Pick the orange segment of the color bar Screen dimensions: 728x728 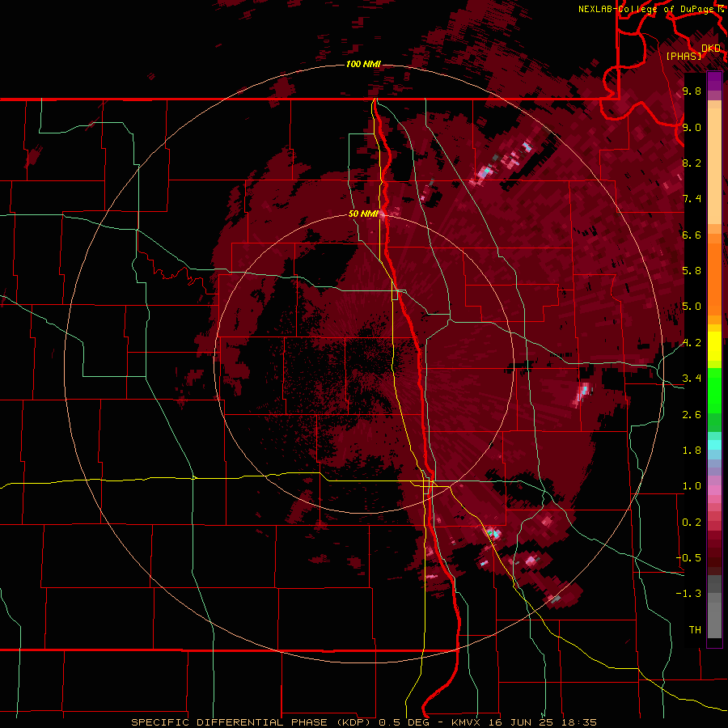point(714,278)
